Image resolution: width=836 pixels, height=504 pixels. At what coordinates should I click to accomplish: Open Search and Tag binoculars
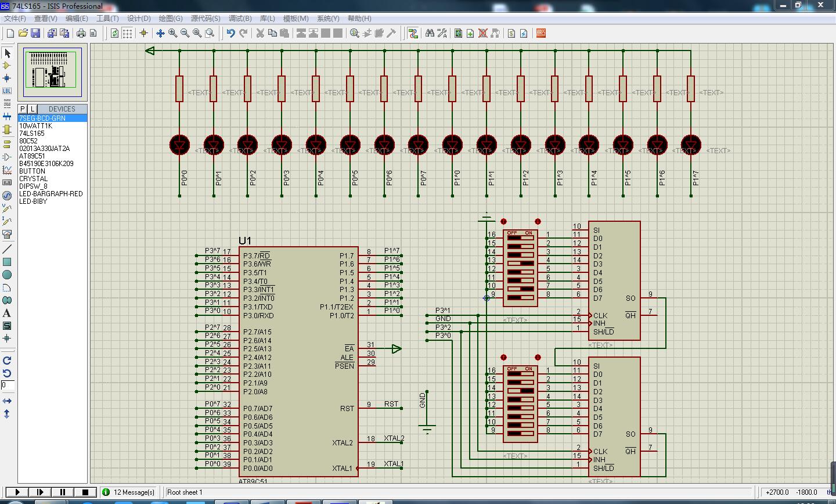click(430, 33)
